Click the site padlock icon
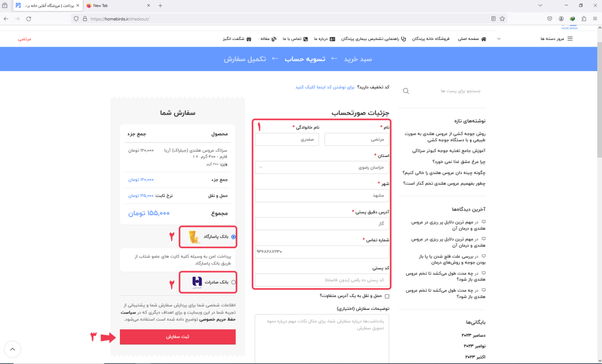The height and width of the screenshot is (364, 602). [85, 18]
